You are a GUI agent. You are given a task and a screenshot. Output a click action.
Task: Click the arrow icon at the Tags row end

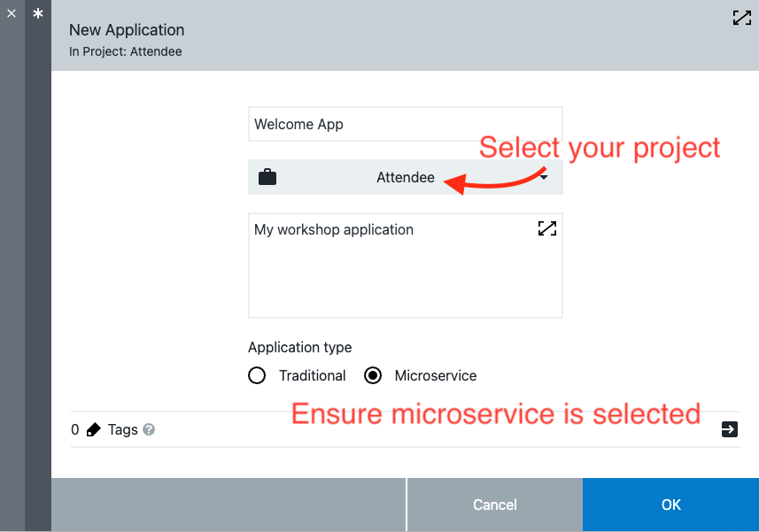(729, 429)
